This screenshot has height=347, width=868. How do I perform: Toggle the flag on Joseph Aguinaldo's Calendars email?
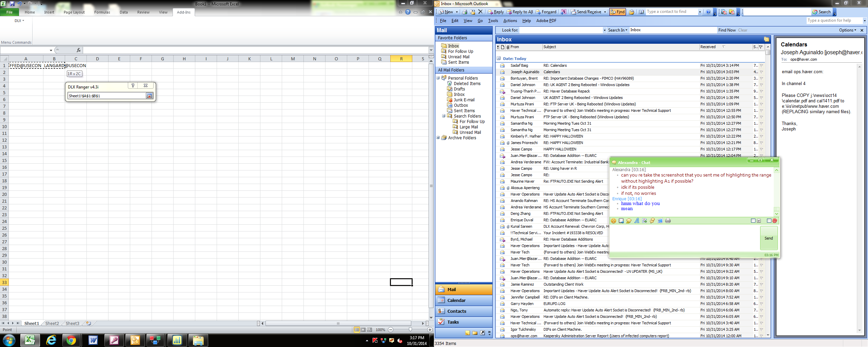click(x=762, y=72)
